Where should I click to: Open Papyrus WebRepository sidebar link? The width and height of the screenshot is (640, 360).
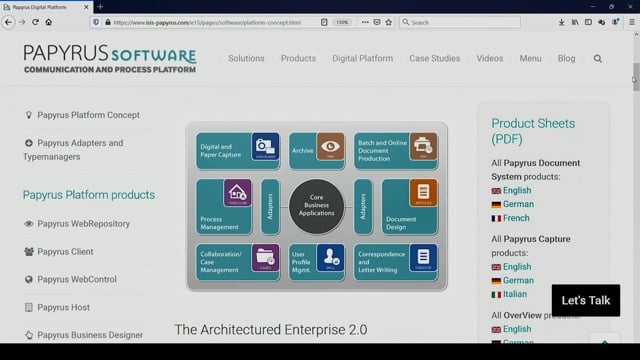[x=83, y=224]
